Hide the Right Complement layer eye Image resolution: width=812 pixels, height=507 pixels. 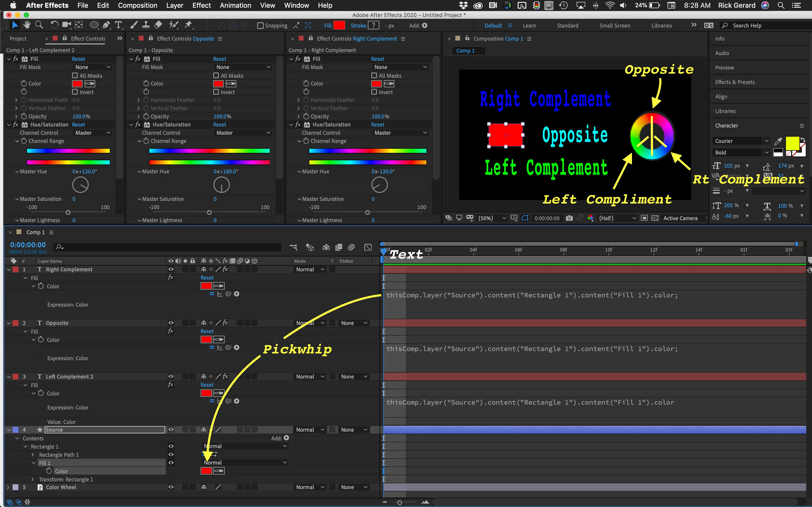[171, 269]
